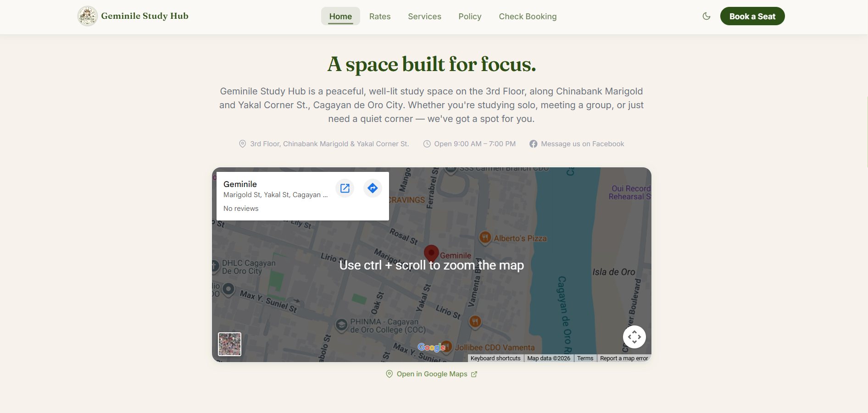Click the PHINMA college marker icon
The height and width of the screenshot is (413, 868).
tap(341, 325)
